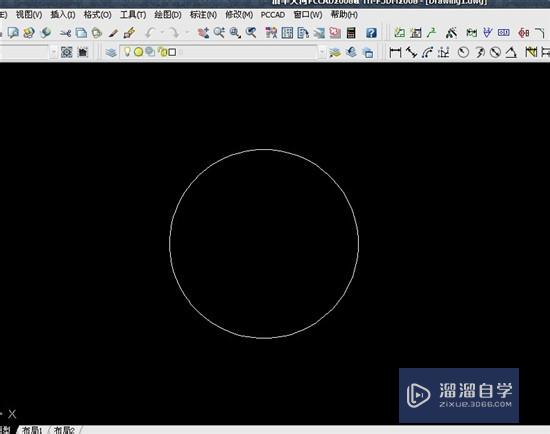
Task: Switch to the 布局1 layout tab
Action: 32,430
